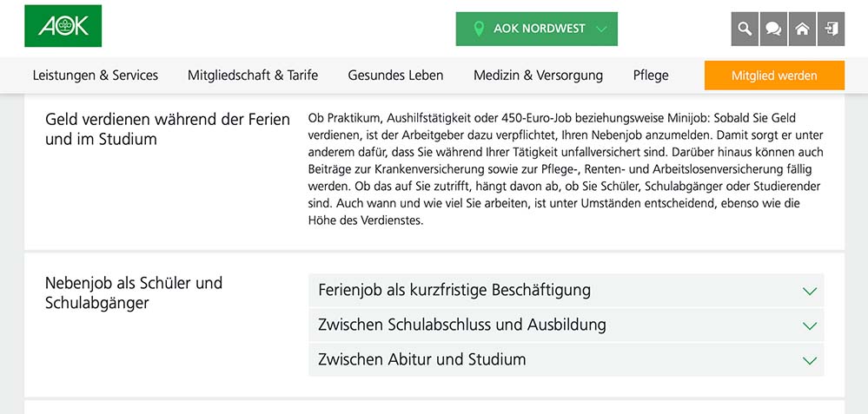
Task: Open the AOK NORDWEST region dropdown
Action: (x=536, y=29)
